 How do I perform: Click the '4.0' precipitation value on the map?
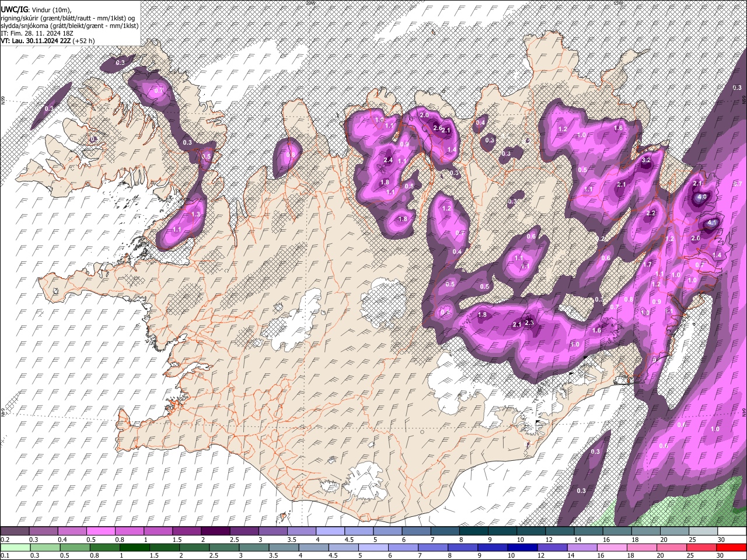tap(703, 197)
